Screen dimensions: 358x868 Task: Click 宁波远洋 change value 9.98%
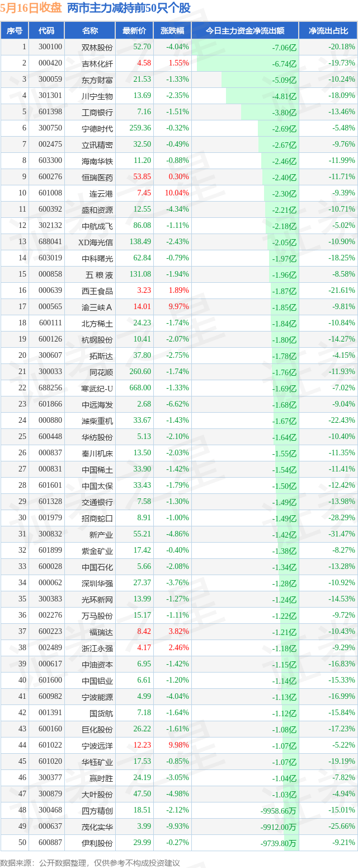[180, 745]
